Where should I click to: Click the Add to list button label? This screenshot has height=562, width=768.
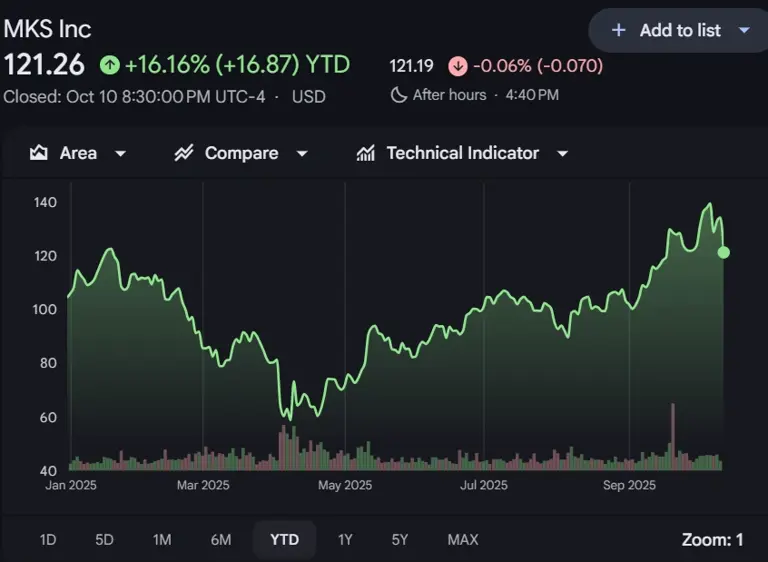pyautogui.click(x=680, y=30)
